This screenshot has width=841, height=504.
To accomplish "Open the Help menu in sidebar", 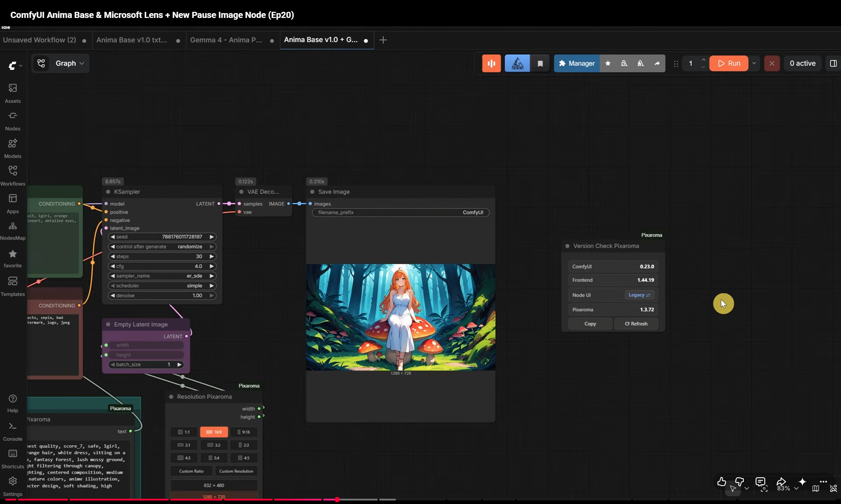I will click(13, 403).
